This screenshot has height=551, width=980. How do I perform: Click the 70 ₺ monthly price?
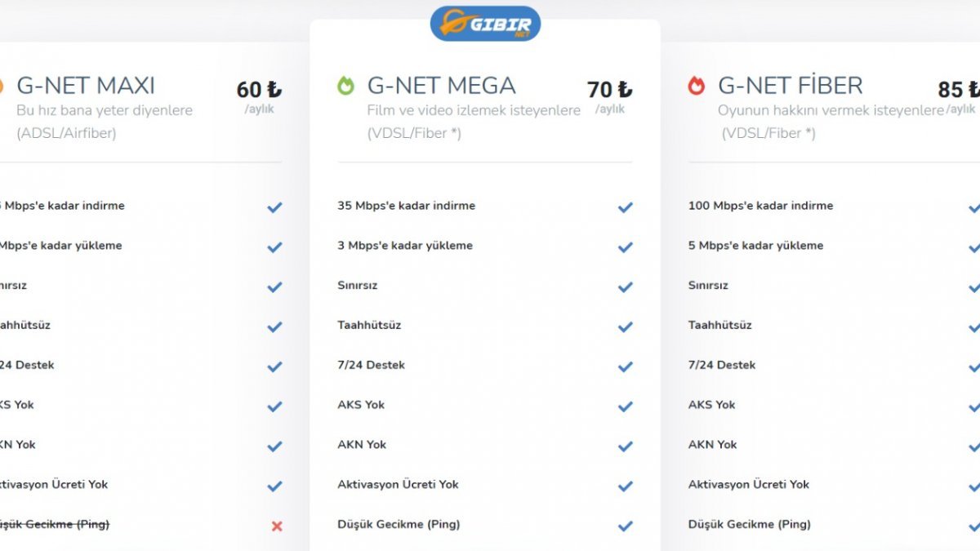point(609,90)
